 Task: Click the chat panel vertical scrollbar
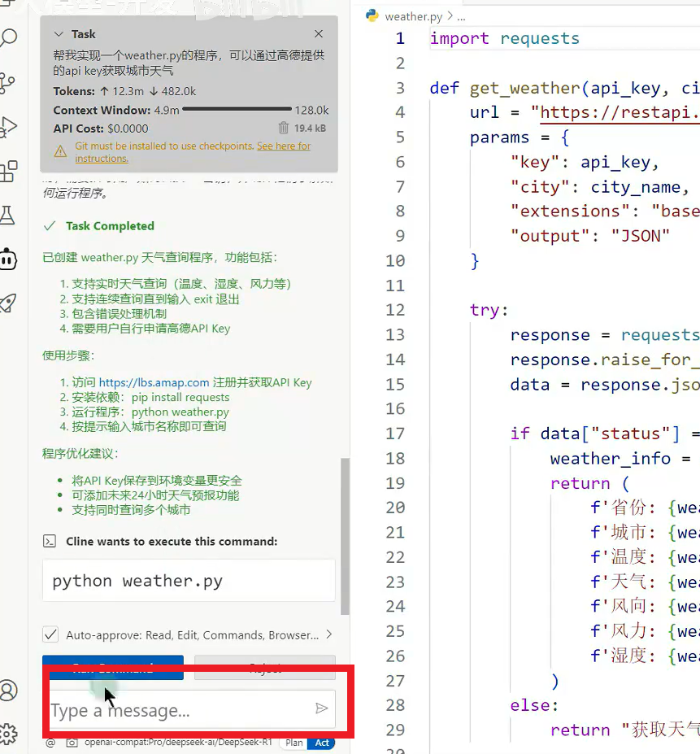click(x=345, y=536)
